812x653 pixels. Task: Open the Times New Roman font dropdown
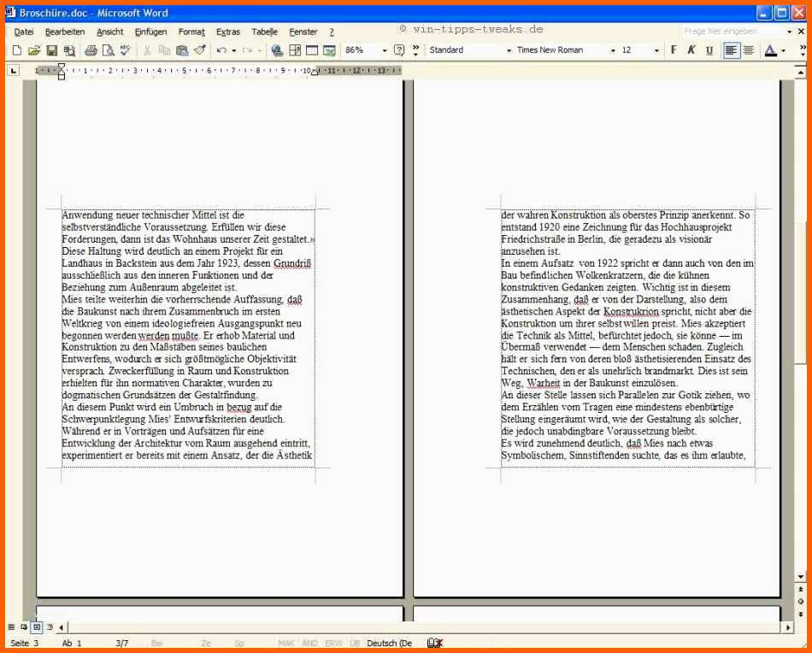coord(613,50)
